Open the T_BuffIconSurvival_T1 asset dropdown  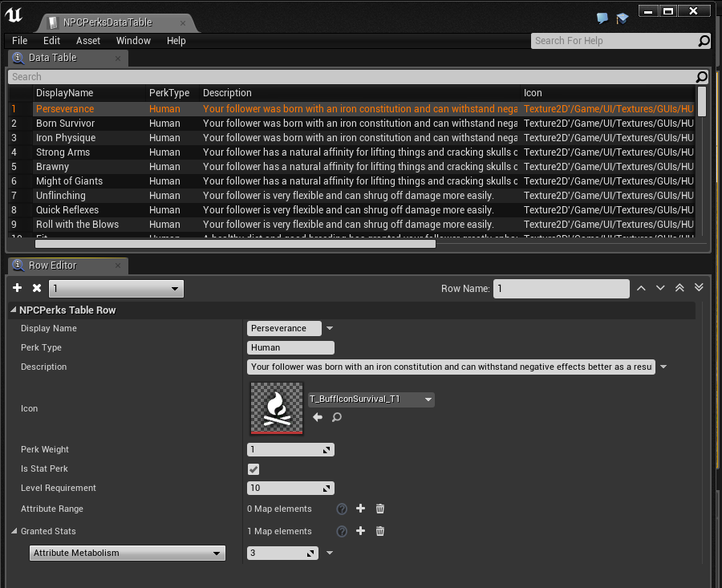371,399
